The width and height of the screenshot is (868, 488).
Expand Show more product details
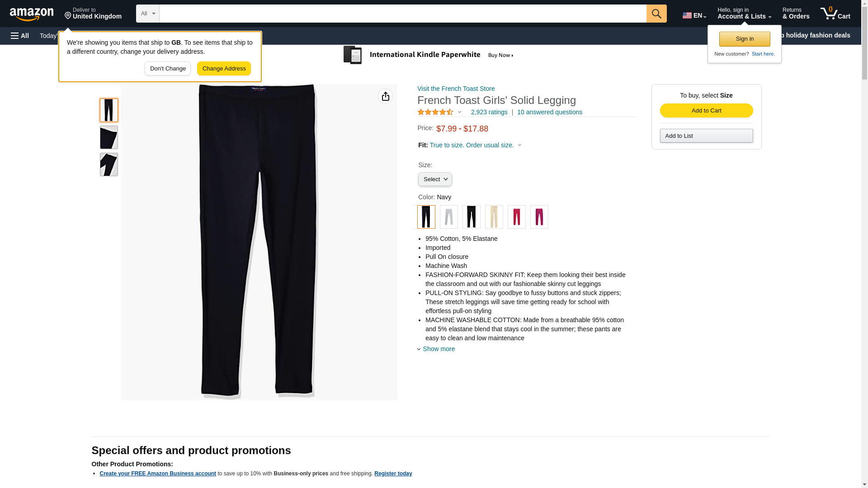click(439, 349)
